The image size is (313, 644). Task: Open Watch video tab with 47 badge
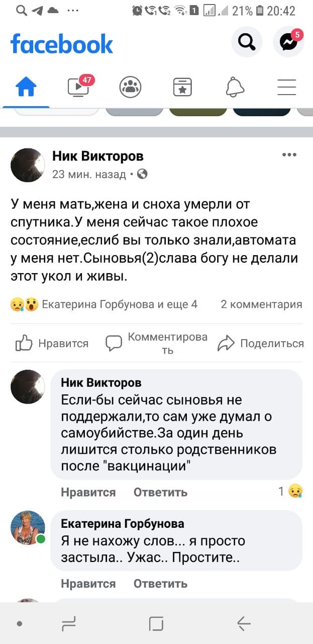[79, 87]
